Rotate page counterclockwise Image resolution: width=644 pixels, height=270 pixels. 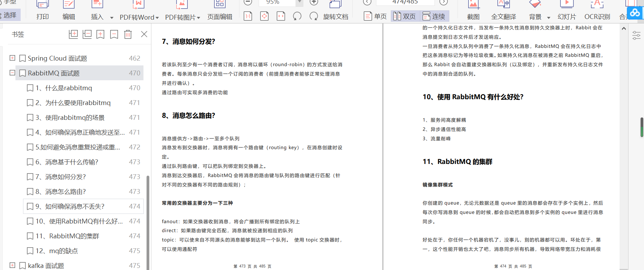point(297,16)
